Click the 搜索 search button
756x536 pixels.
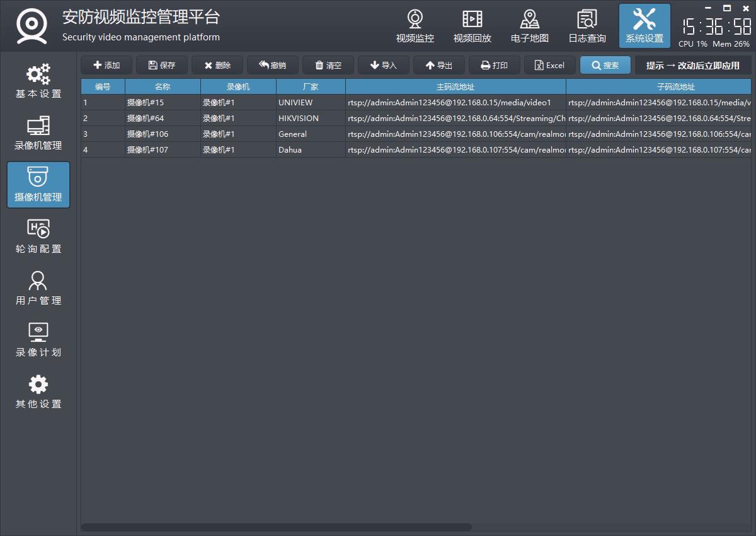tap(605, 65)
